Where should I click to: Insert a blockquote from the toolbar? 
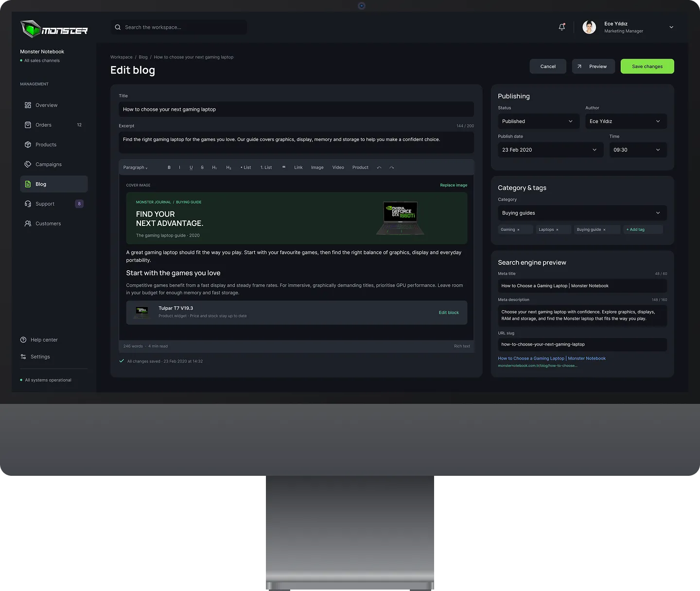(x=284, y=167)
